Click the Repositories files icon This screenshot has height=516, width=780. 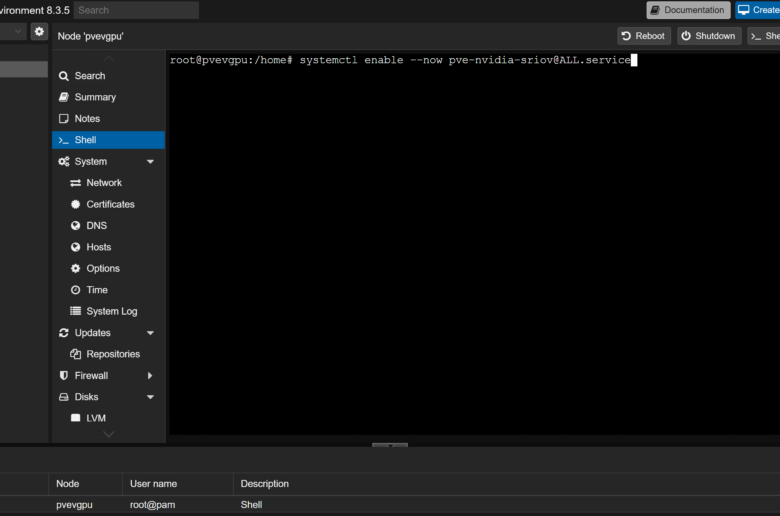pos(75,354)
